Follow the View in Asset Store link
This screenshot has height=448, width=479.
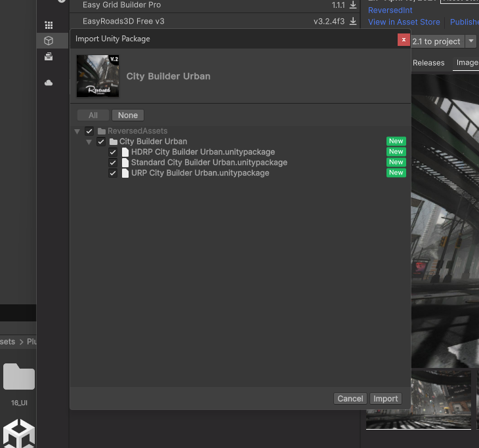[x=404, y=22]
